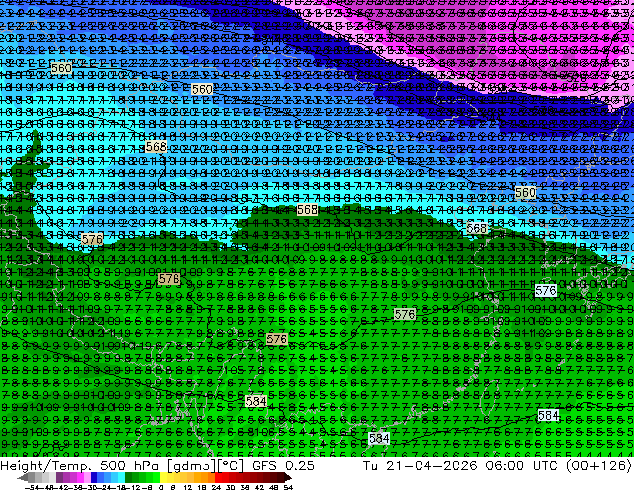
Task: Click the cyan swatch in temperature legend
Action: (121, 477)
